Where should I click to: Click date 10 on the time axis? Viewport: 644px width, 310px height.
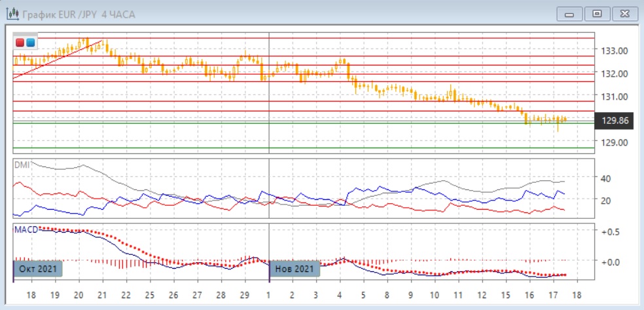click(x=434, y=296)
